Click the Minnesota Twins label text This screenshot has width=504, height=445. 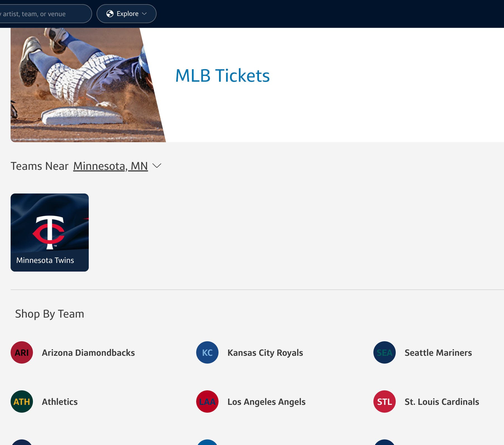[45, 260]
